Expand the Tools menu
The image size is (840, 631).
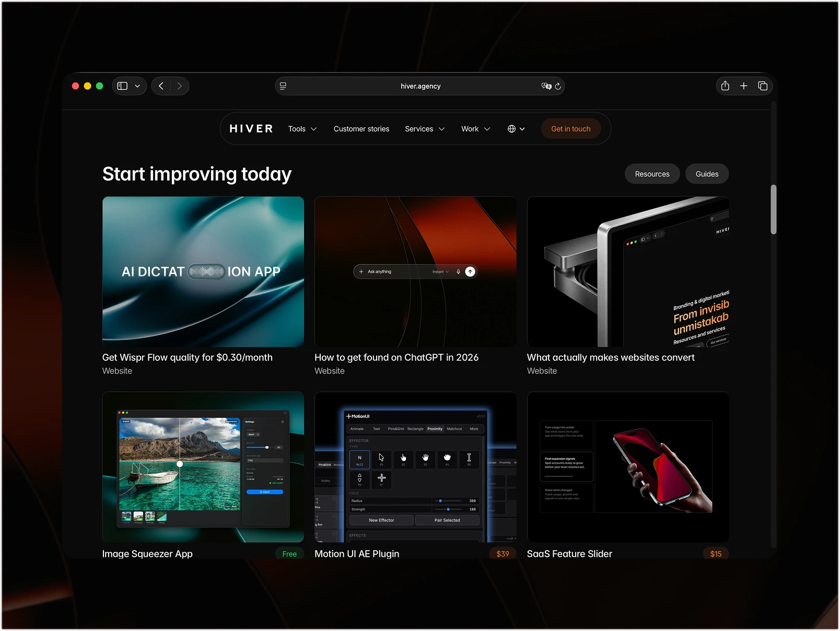302,129
